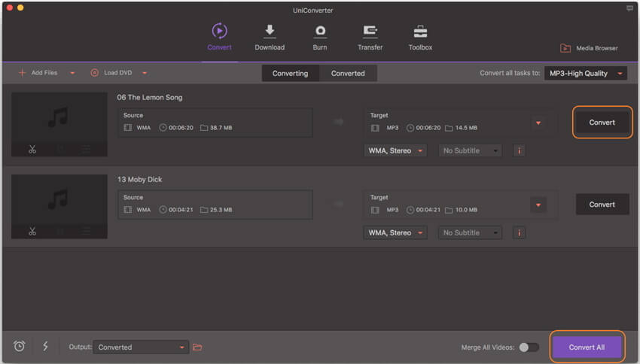
Task: Open No Subtitle dropdown for The Lemon Song
Action: click(x=470, y=150)
